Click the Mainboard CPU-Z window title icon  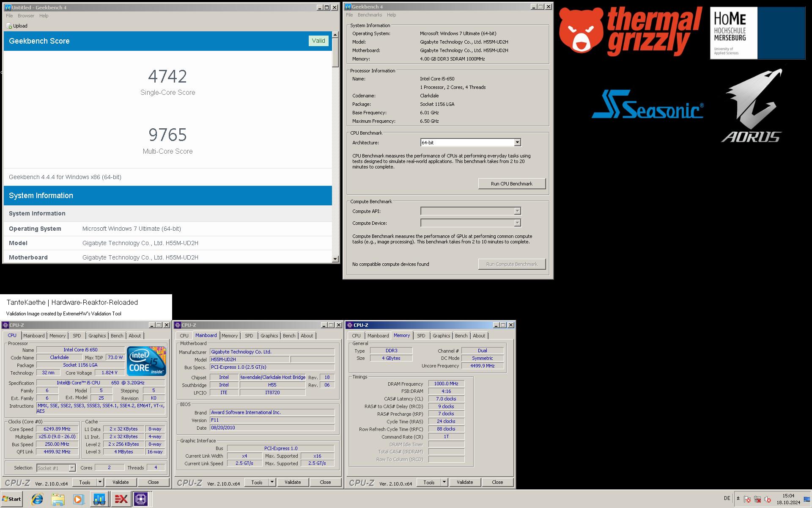[x=178, y=325]
